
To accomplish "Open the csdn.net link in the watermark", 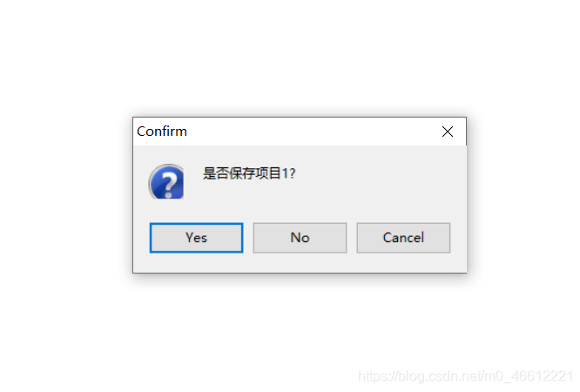I will pos(465,376).
